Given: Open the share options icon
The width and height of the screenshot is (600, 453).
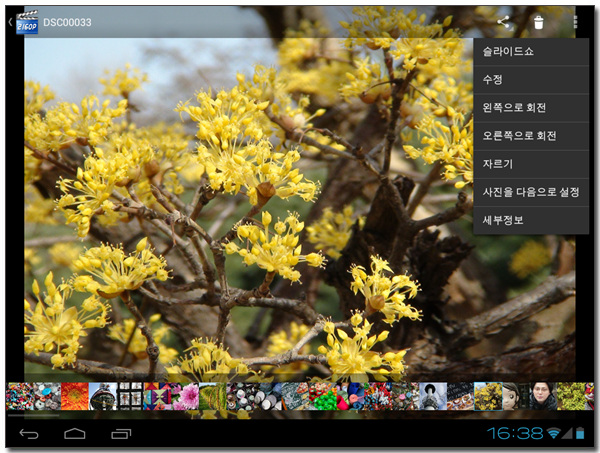Looking at the screenshot, I should [503, 22].
